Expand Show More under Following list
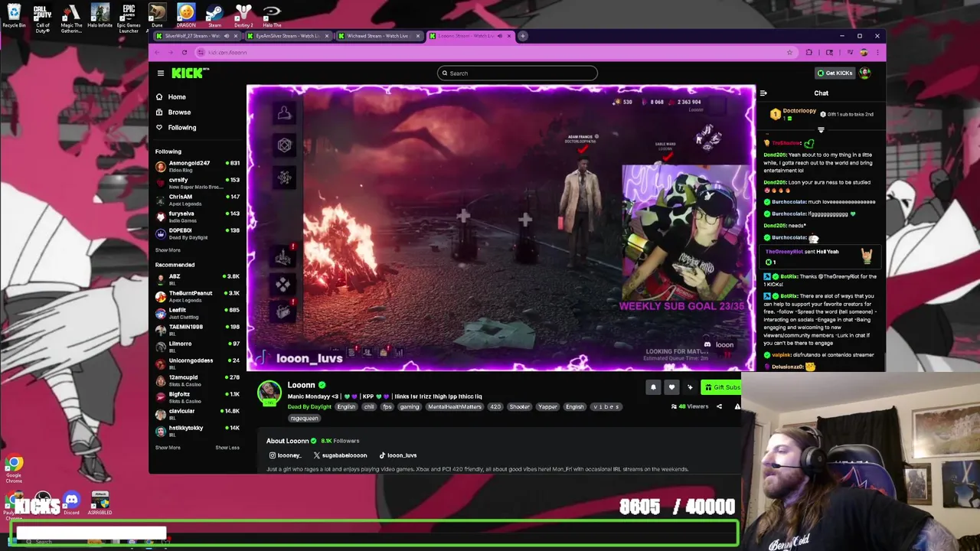This screenshot has width=980, height=551. click(x=168, y=250)
